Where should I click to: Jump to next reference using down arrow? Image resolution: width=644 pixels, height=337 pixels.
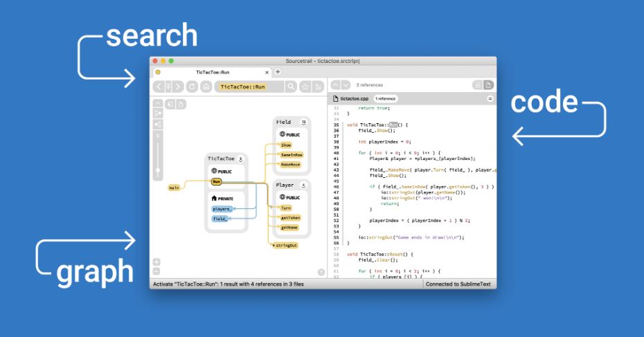[346, 85]
